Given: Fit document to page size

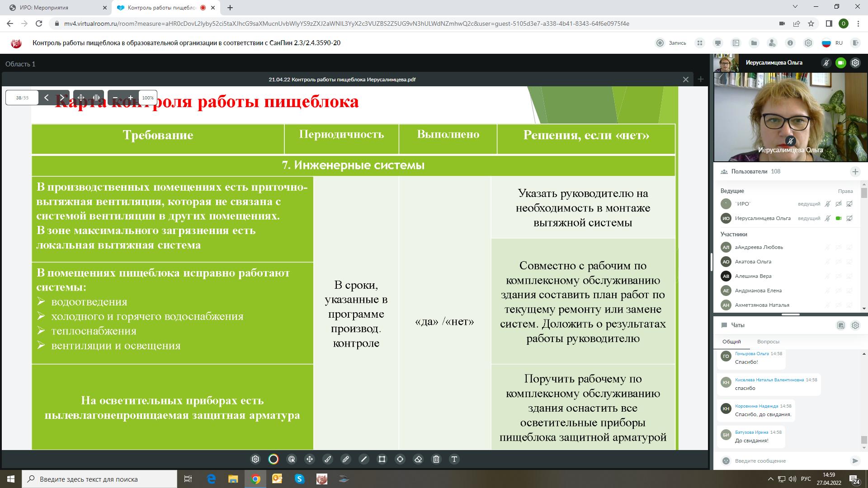Looking at the screenshot, I should 81,98.
